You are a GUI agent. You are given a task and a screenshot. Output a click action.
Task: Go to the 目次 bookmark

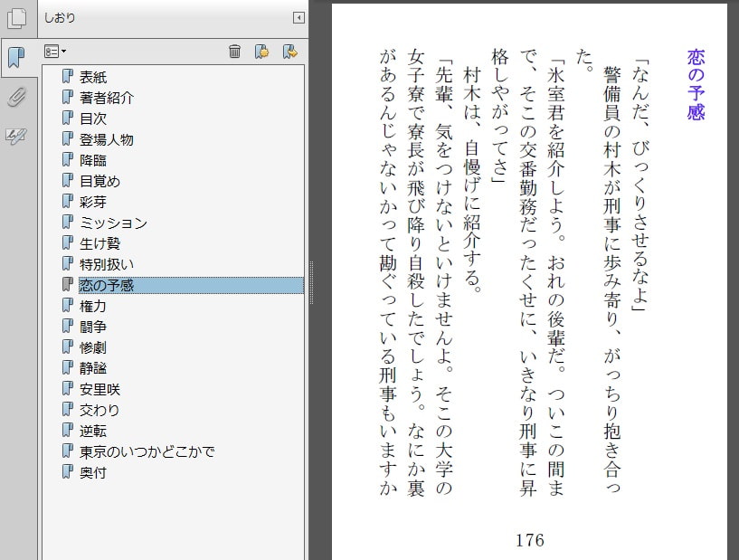tap(93, 119)
